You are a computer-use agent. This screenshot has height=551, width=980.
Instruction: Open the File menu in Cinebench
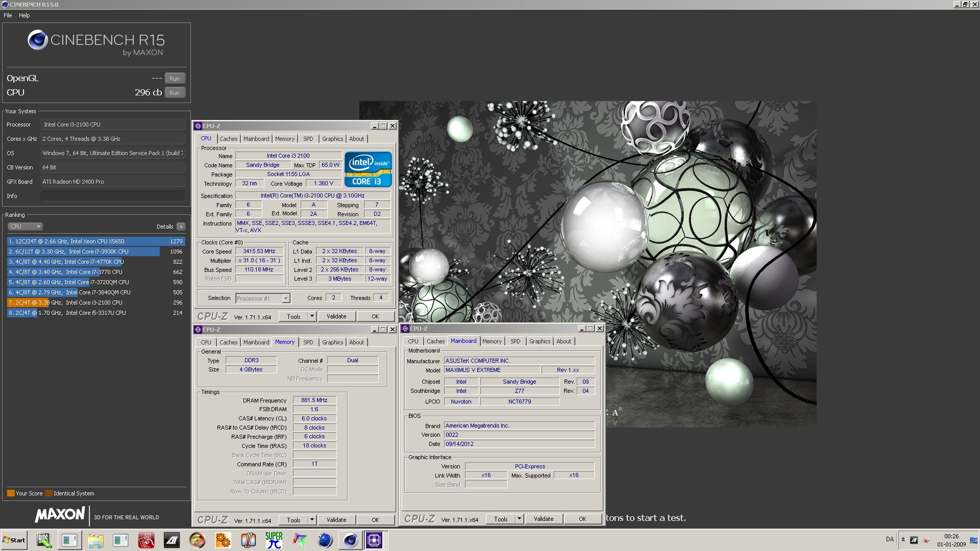point(8,15)
